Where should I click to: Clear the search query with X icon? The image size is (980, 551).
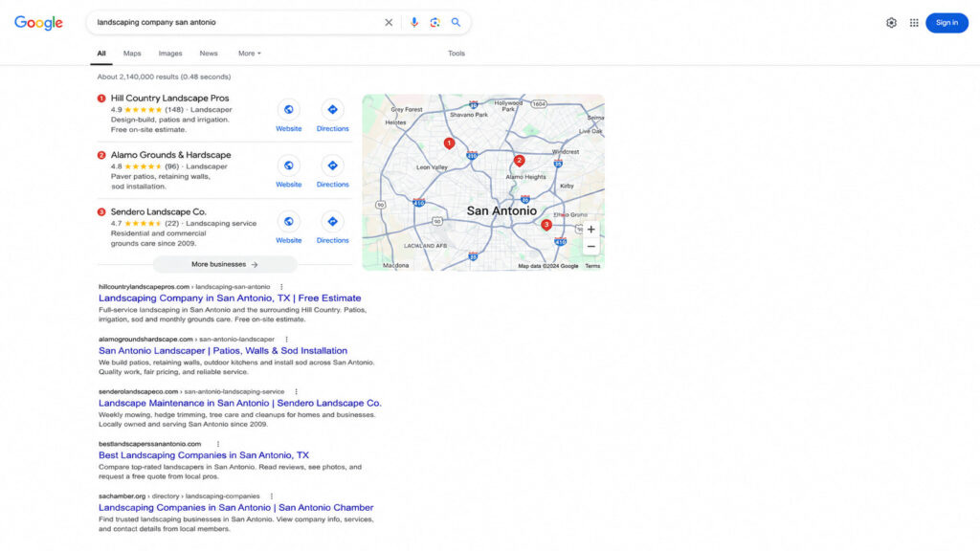pos(389,23)
